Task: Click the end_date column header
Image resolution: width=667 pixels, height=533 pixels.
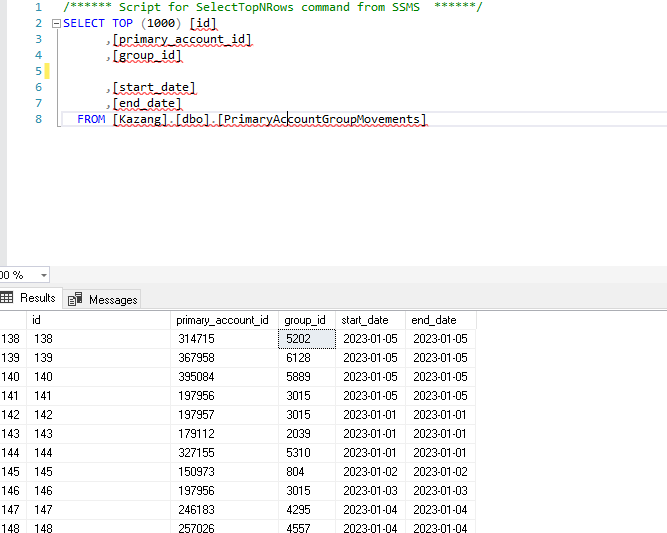Action: (434, 320)
